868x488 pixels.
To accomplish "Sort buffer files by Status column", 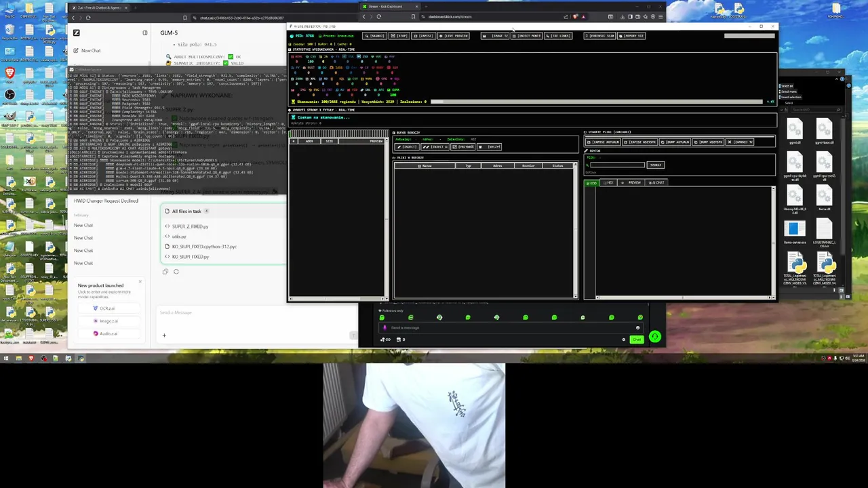I will coord(557,166).
